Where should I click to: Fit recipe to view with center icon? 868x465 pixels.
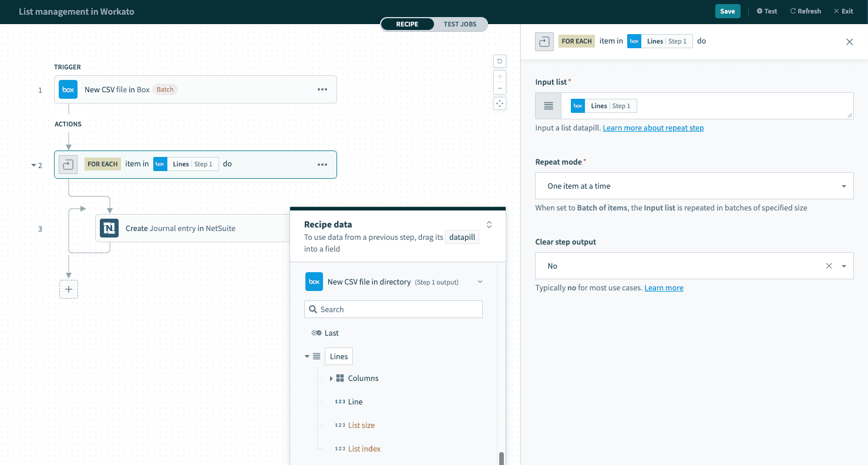pyautogui.click(x=500, y=103)
